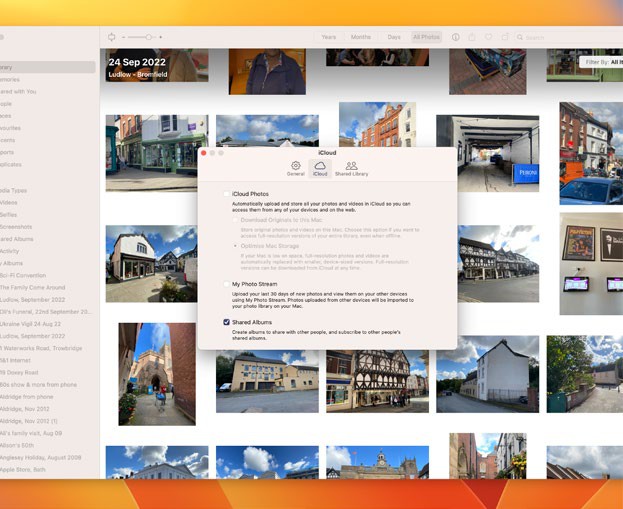623x509 pixels.
Task: Click the Info icon in the toolbar
Action: (456, 37)
